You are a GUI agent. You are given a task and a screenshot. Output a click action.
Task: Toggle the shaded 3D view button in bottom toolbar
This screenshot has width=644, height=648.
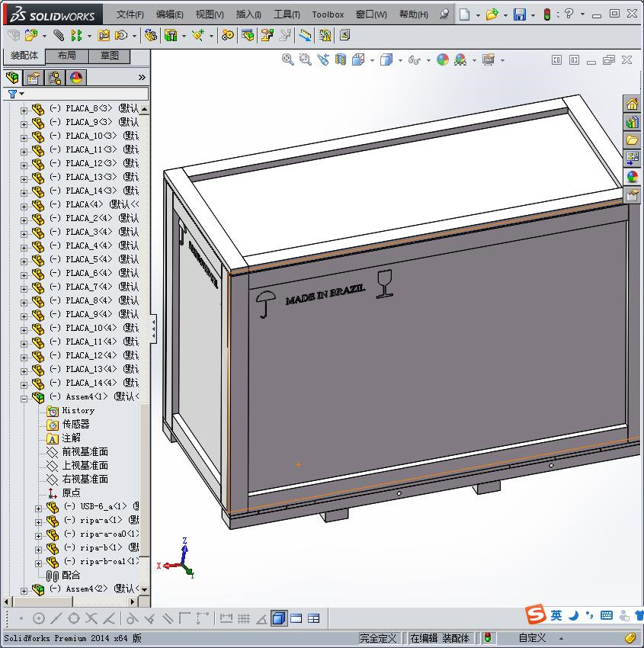[x=280, y=618]
